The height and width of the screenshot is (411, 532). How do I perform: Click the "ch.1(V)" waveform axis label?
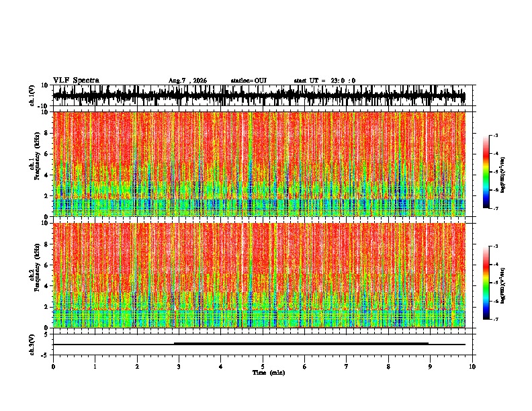point(32,95)
